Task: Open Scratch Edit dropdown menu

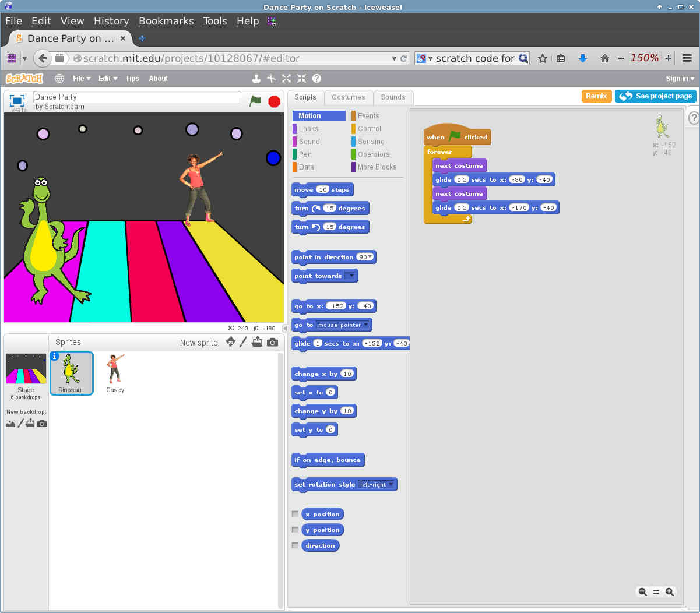Action: [108, 78]
